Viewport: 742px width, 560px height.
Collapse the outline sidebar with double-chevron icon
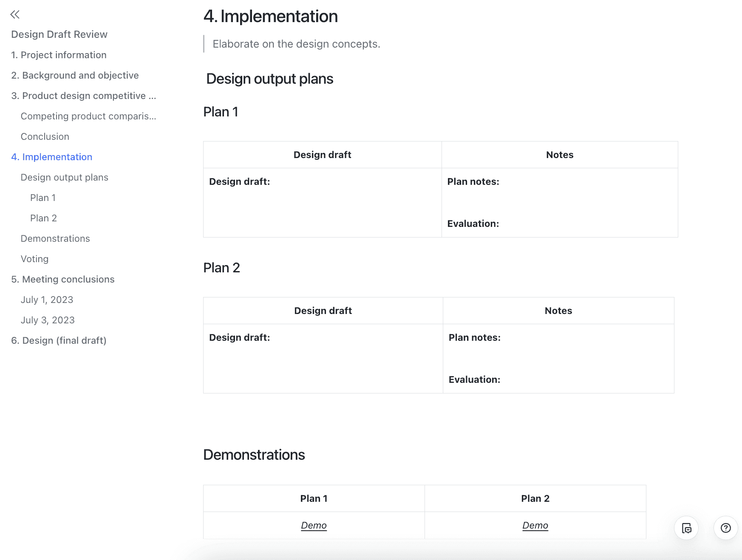pyautogui.click(x=15, y=14)
